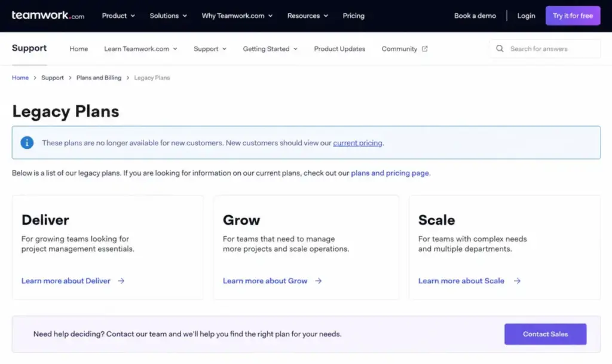
Task: Click the Scale plan heading
Action: (436, 220)
